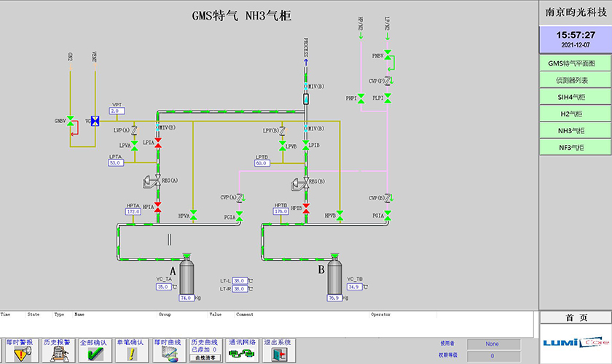Viewport: 612px width, 364px height.
Task: Click the VPT value 2.0 field
Action: click(117, 111)
